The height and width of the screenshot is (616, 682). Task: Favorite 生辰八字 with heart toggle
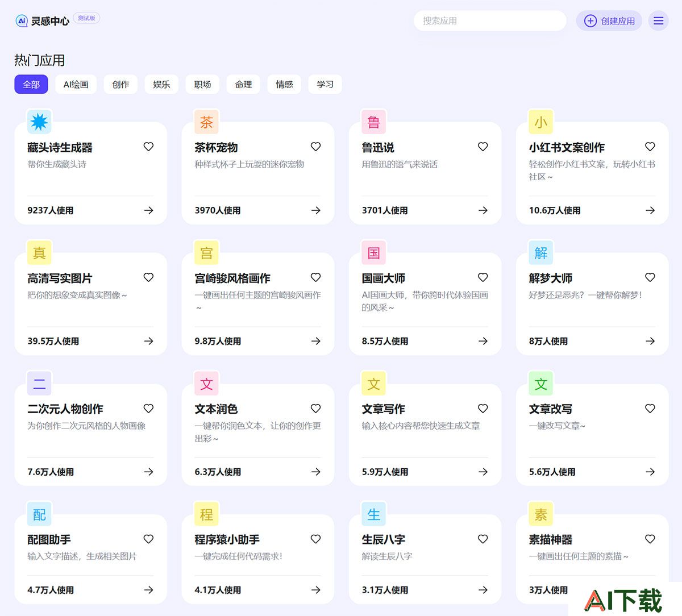pos(483,539)
